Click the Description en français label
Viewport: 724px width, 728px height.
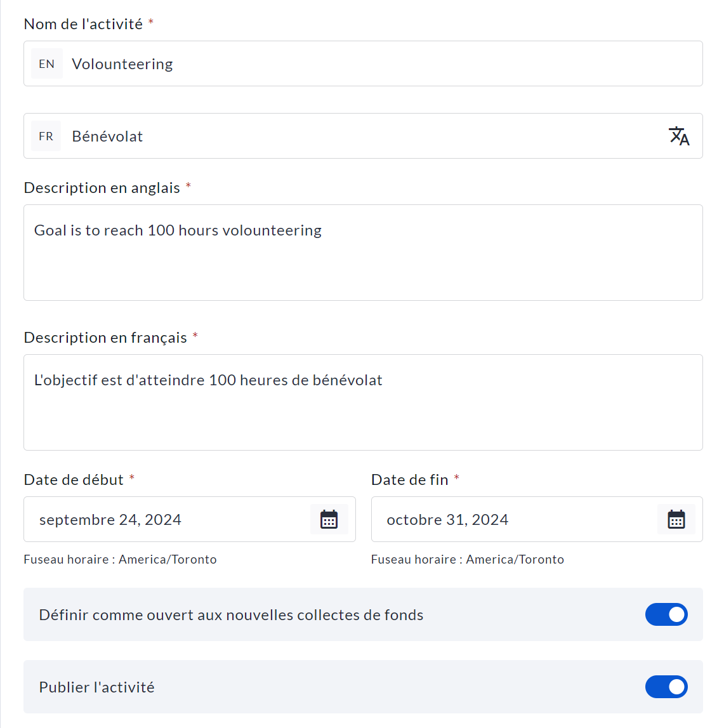105,338
